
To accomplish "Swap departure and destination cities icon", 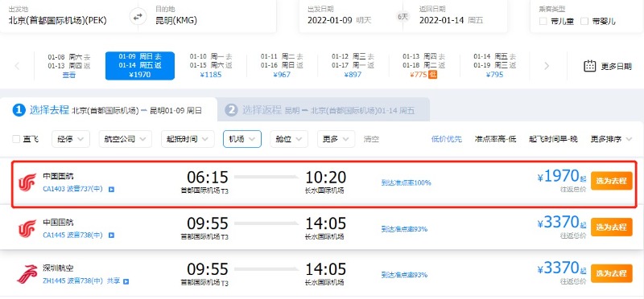I will (x=138, y=16).
